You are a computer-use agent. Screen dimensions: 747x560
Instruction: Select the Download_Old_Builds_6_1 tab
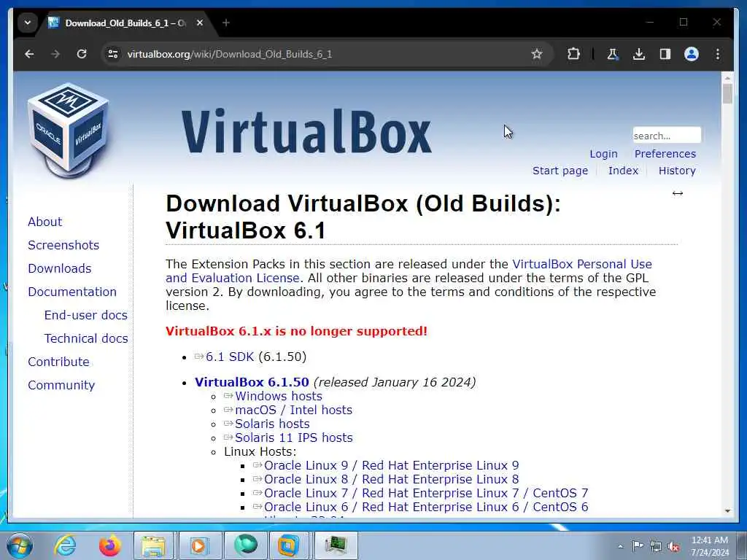coord(125,23)
